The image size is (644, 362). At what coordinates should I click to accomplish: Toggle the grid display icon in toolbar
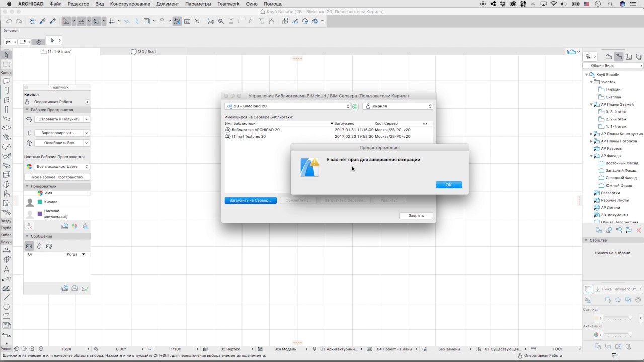pyautogui.click(x=112, y=21)
